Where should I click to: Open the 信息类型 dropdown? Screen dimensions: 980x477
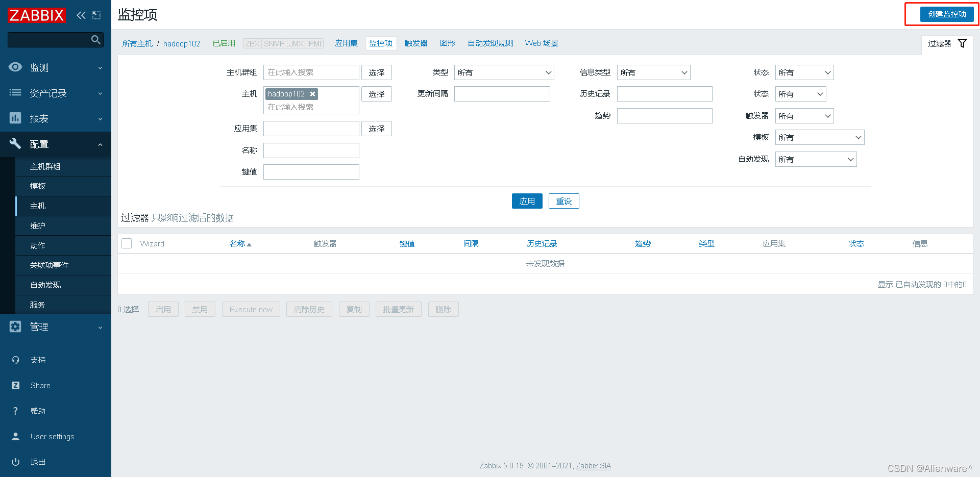(x=653, y=72)
